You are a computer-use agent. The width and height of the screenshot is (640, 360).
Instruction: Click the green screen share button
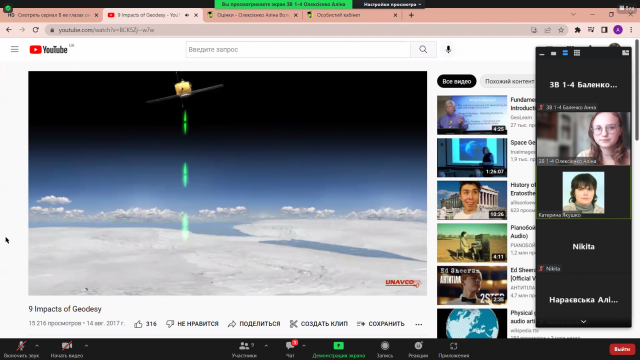tap(338, 349)
